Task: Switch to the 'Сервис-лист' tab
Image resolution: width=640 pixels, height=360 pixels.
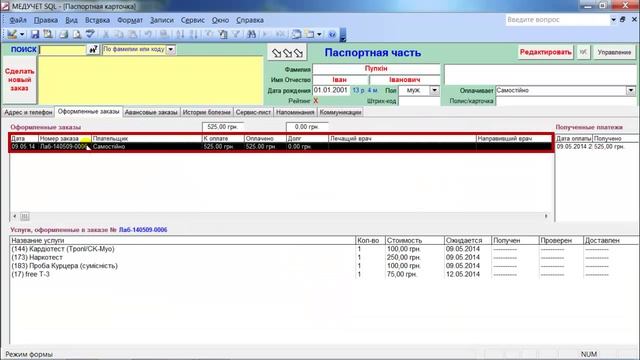Action: click(x=253, y=112)
